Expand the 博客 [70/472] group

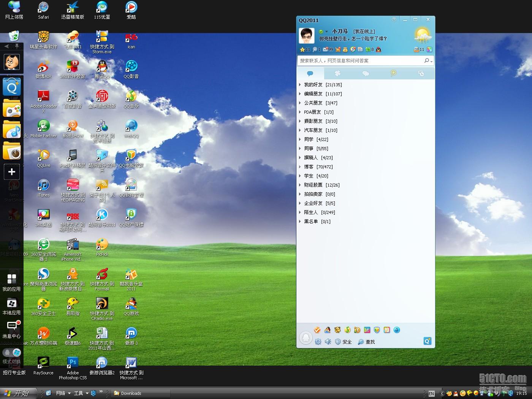pos(366,167)
